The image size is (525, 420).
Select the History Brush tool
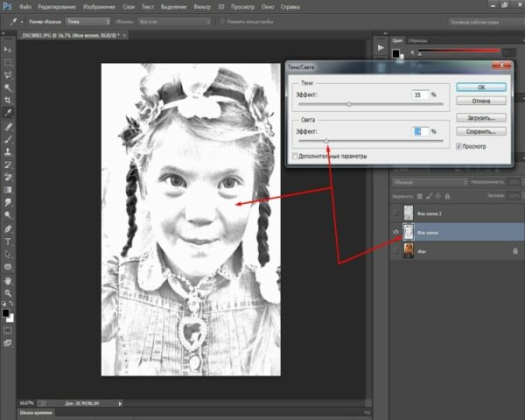(x=8, y=164)
